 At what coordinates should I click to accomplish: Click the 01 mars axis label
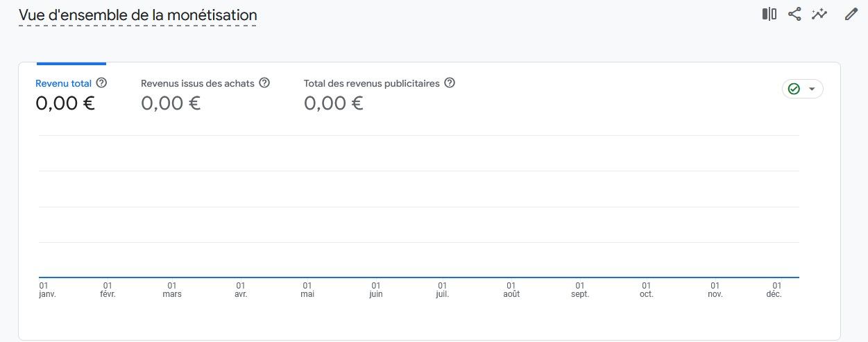click(x=172, y=289)
